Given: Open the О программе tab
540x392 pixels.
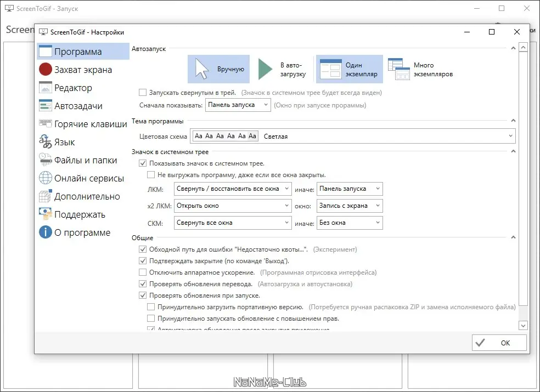Looking at the screenshot, I should 83,232.
